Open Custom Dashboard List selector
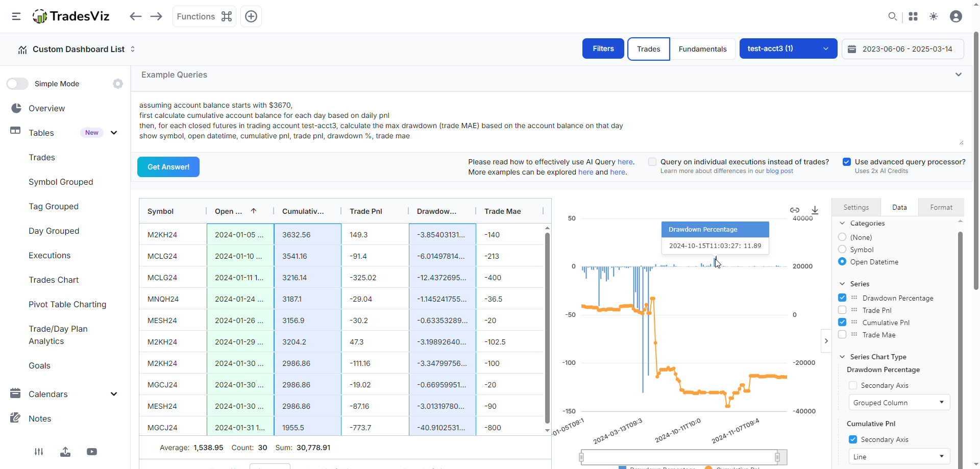This screenshot has width=980, height=469. [77, 49]
